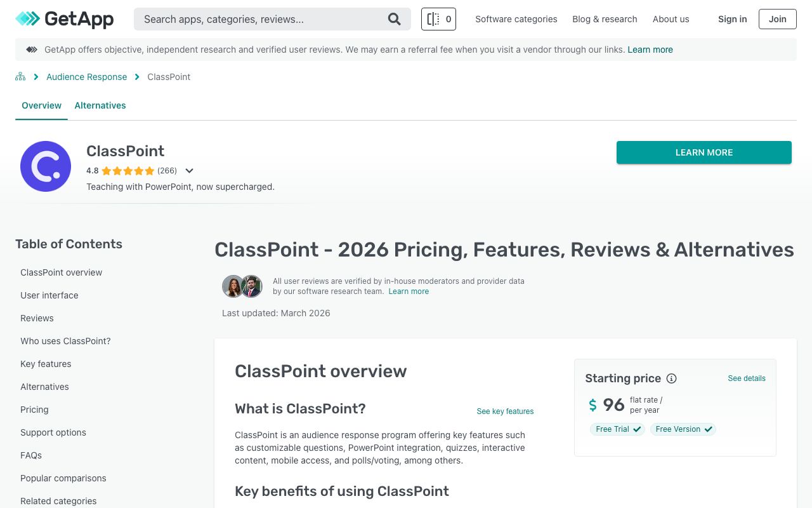Jump to User interface section
This screenshot has height=508, width=812.
49,295
